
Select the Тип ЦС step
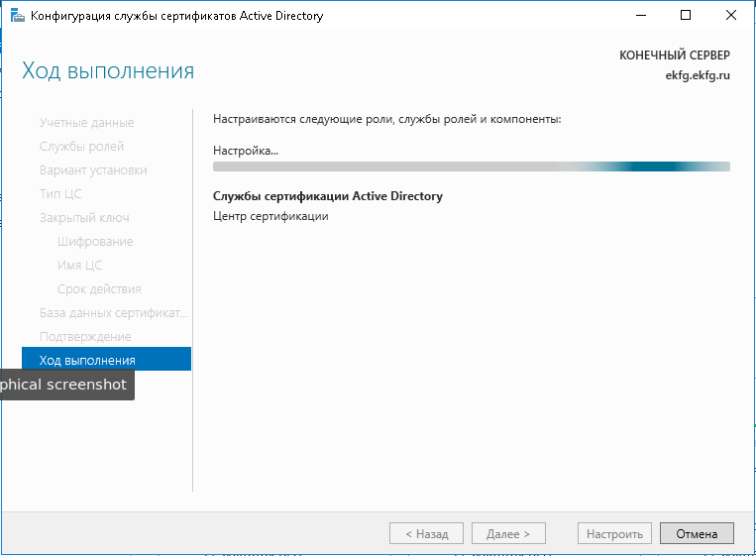(x=60, y=194)
